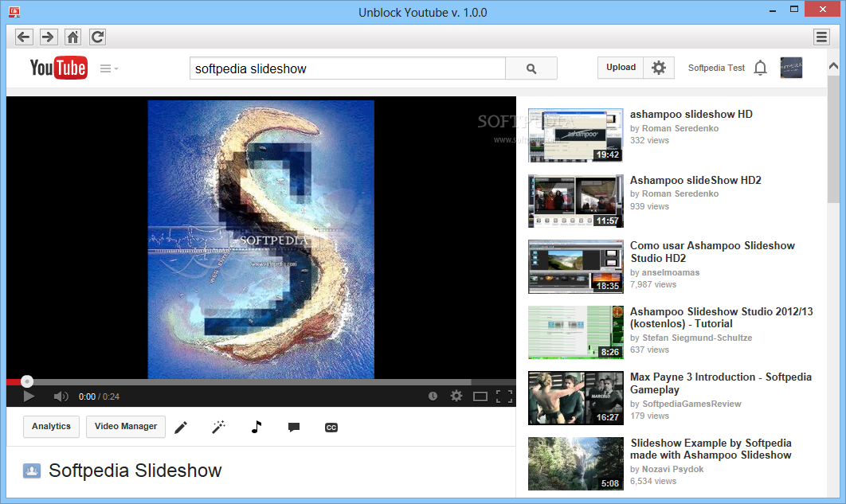The height and width of the screenshot is (504, 846).
Task: Mute the video with the speaker icon
Action: click(61, 397)
